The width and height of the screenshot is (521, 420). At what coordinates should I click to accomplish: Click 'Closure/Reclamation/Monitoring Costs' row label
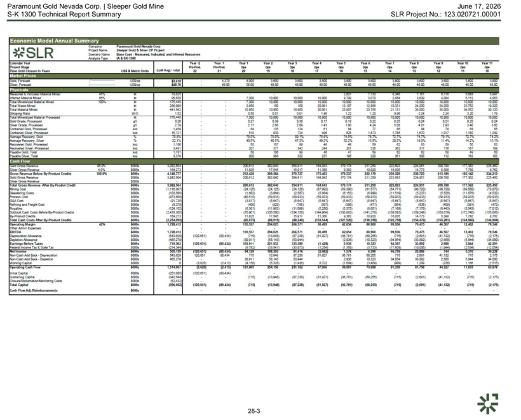coord(36,281)
